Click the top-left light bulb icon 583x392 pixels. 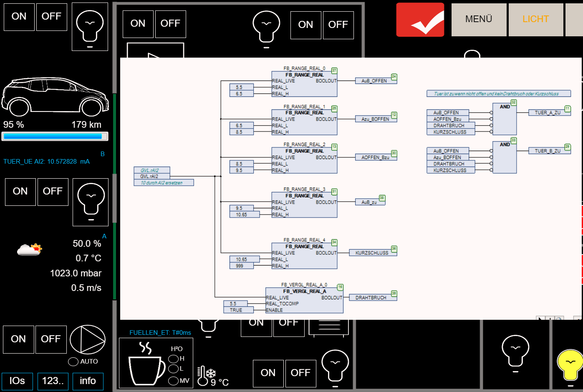point(90,27)
